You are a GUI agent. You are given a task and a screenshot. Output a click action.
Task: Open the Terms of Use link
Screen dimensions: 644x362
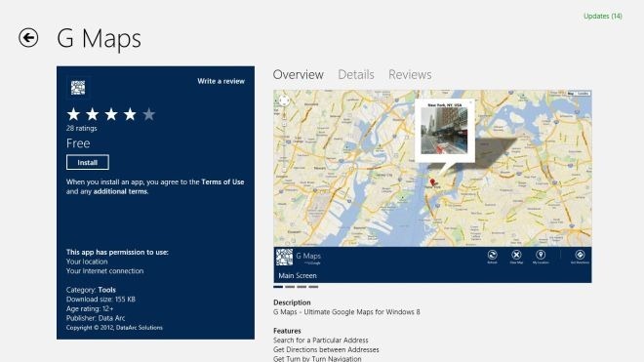222,181
